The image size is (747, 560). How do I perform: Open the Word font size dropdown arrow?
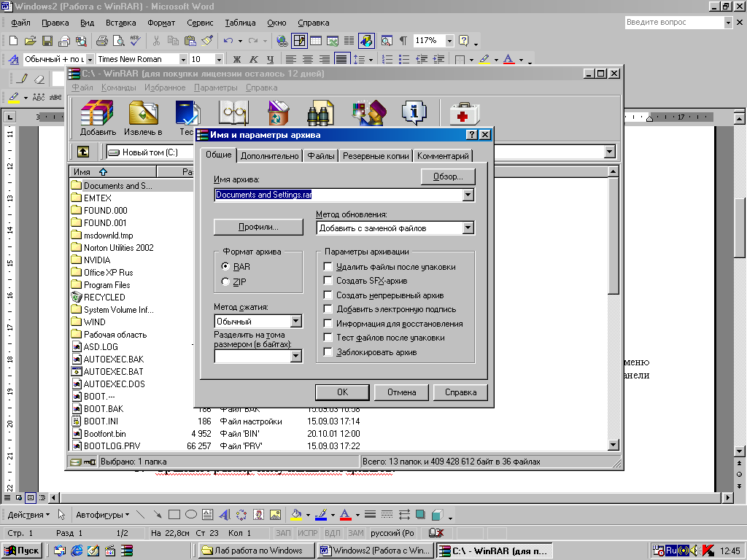(x=219, y=59)
